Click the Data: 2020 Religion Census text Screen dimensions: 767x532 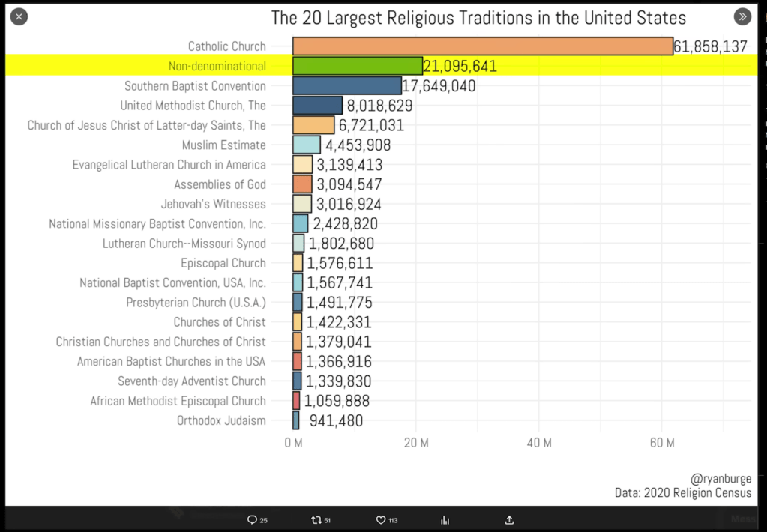click(682, 492)
